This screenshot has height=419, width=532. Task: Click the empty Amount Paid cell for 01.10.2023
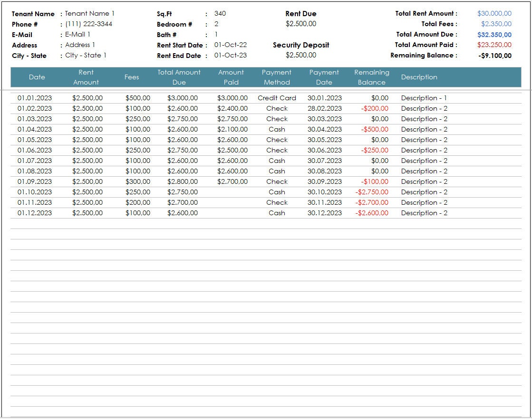[x=231, y=192]
